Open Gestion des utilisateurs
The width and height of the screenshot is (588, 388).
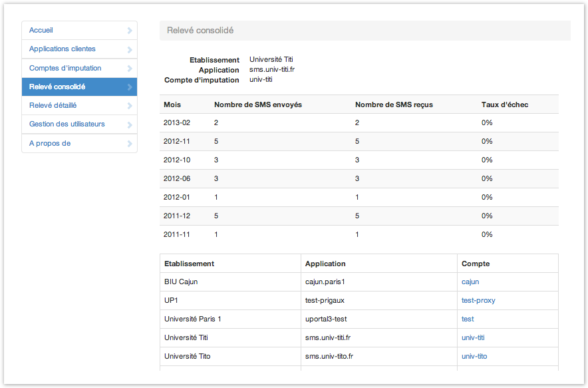[x=67, y=124]
